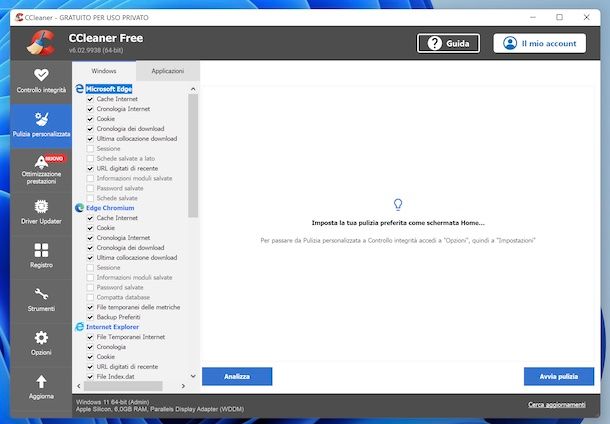Click the user avatar icon in Il mio account
Image resolution: width=610 pixels, height=424 pixels.
510,43
